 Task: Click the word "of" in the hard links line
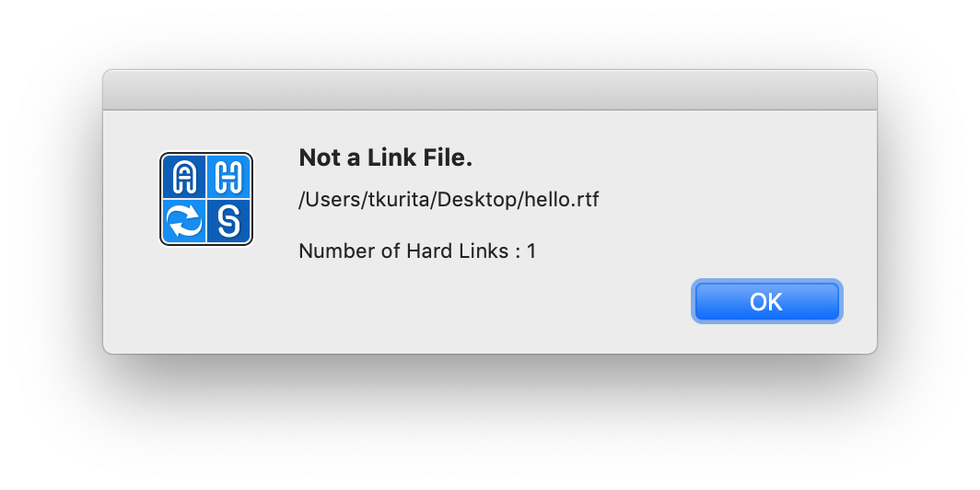[390, 251]
